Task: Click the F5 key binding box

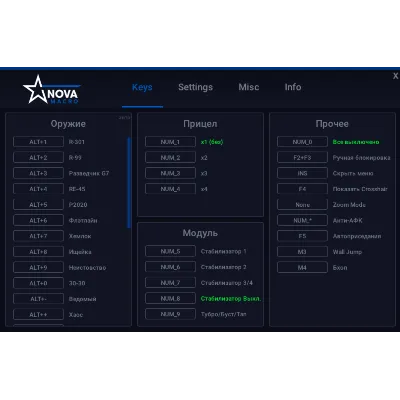Action: point(302,236)
